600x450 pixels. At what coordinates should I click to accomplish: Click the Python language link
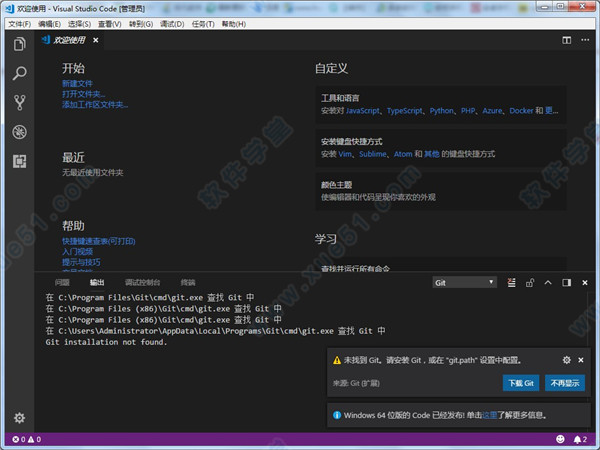[x=442, y=111]
